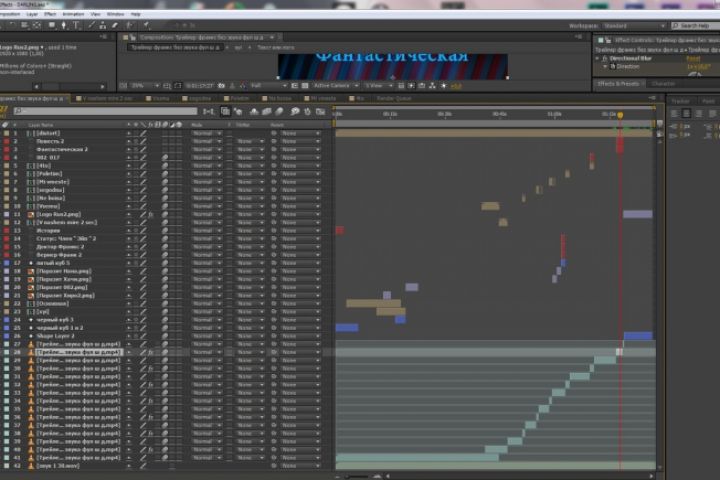Open the Animation menu
This screenshot has width=720, height=480.
(x=73, y=14)
